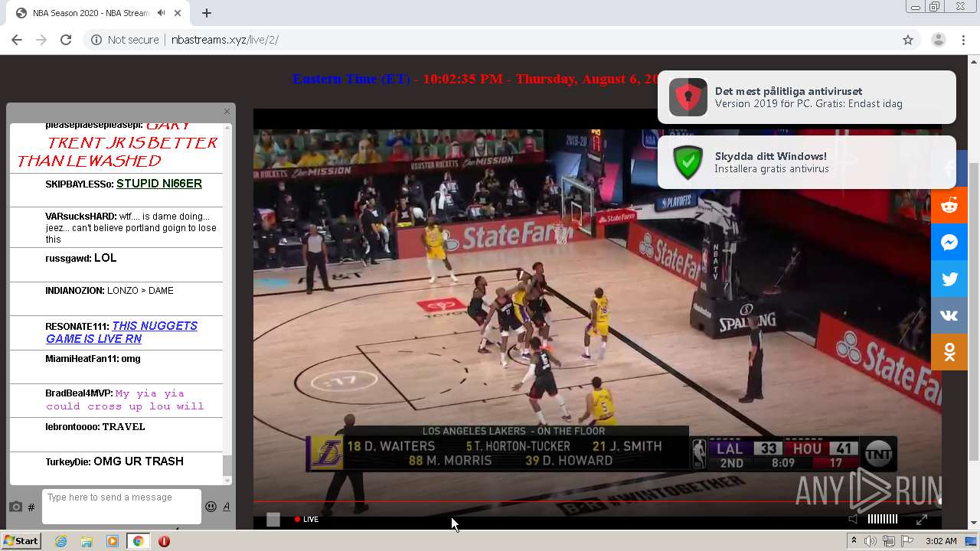This screenshot has width=980, height=551.
Task: Open Opera from the taskbar
Action: (x=164, y=541)
